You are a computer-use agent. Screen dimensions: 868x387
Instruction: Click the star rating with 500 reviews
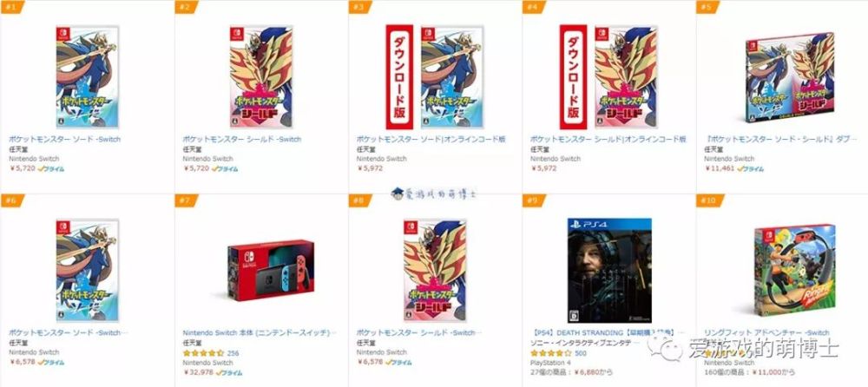coord(551,352)
